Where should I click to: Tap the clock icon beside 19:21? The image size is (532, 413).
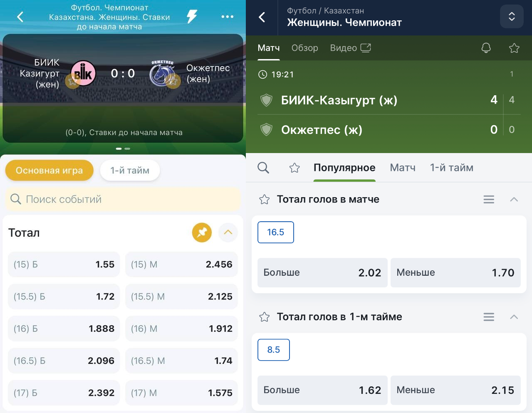click(263, 74)
